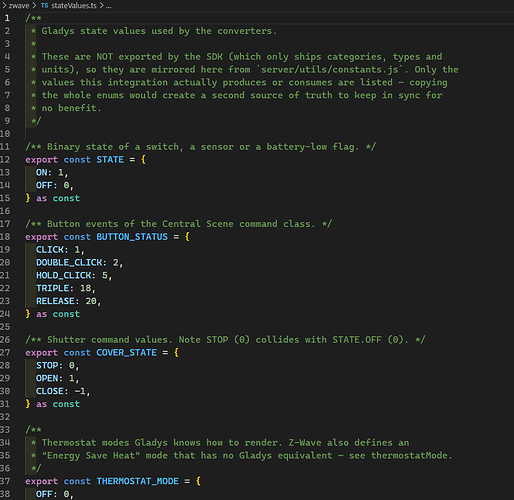
Task: Click the export keyword on line 18
Action: (41, 237)
